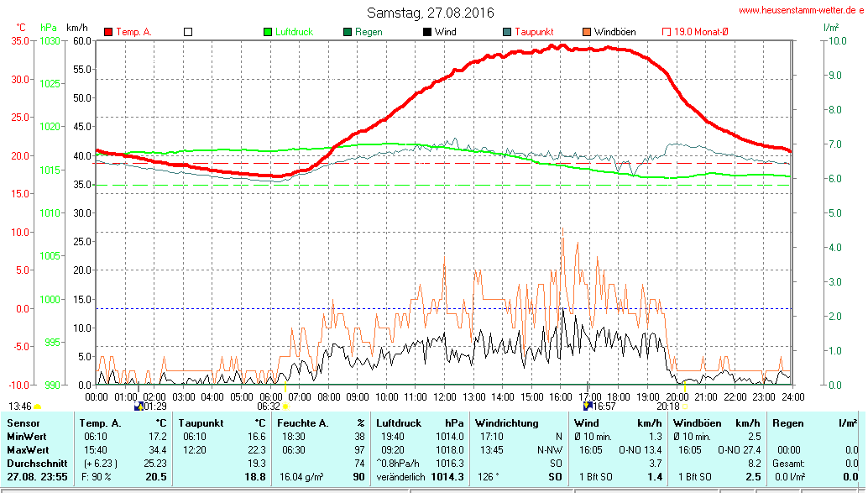The height and width of the screenshot is (493, 868).
Task: Open the heusenstamm-wetter.de website link
Action: pos(800,10)
